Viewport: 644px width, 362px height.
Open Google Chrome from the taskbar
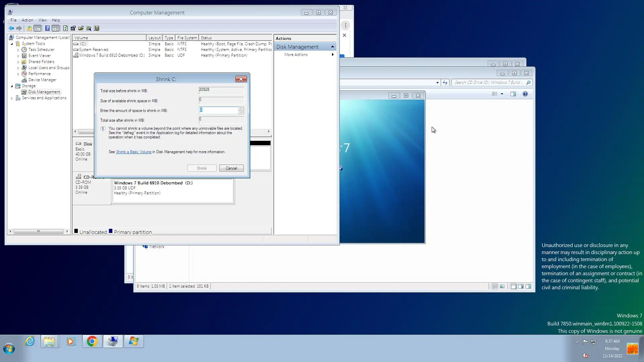coord(92,341)
